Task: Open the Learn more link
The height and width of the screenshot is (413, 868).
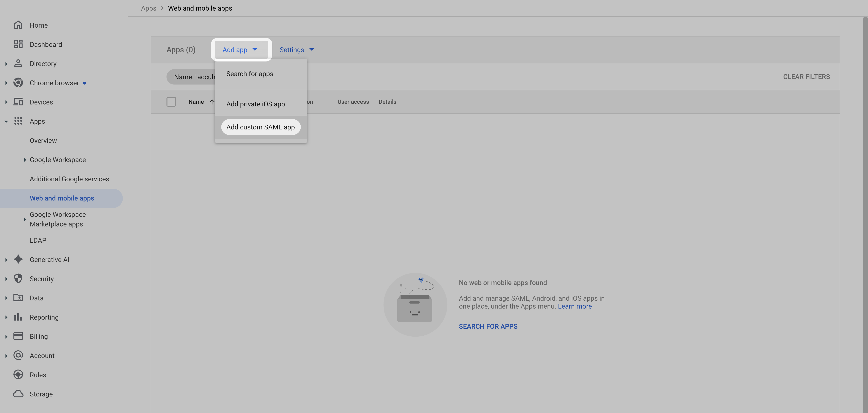Action: point(575,306)
